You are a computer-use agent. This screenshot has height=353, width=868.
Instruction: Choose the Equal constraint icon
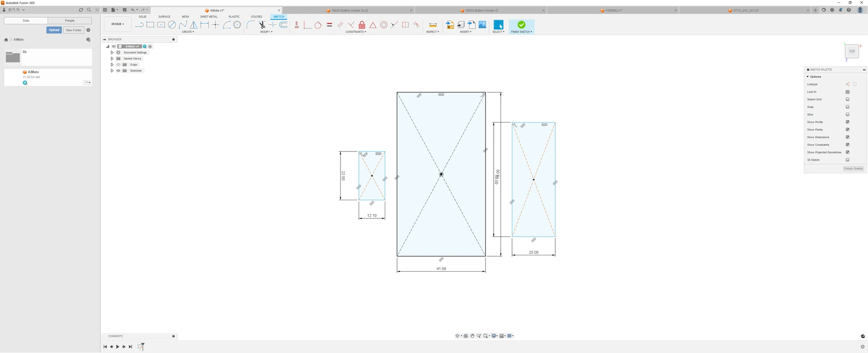click(x=329, y=25)
